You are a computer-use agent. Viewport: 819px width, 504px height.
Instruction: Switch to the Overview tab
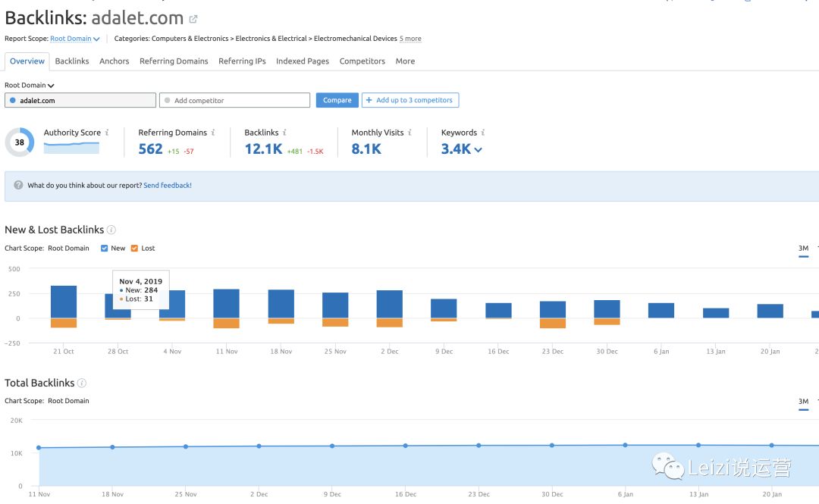point(27,61)
